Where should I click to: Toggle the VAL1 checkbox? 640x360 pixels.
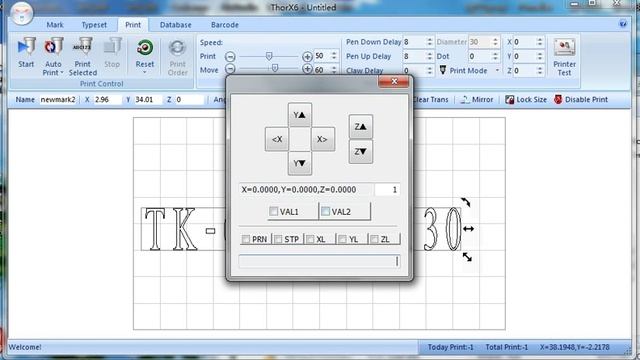click(273, 211)
